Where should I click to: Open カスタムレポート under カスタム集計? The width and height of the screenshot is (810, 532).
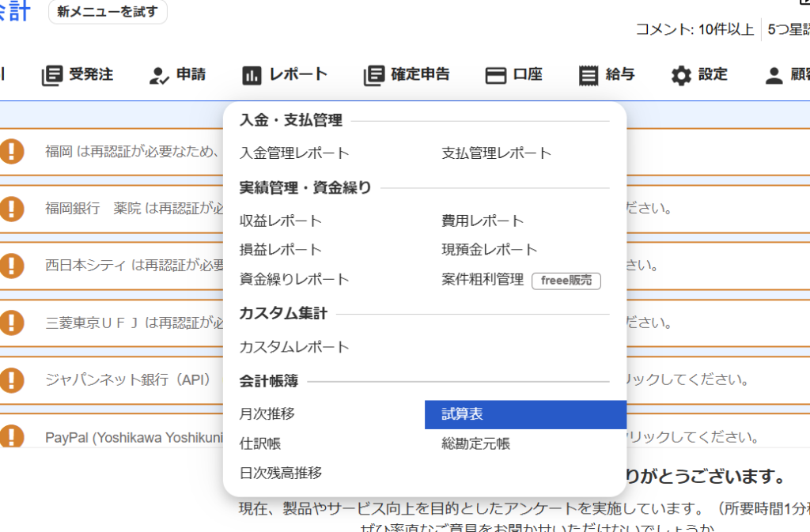click(x=294, y=347)
